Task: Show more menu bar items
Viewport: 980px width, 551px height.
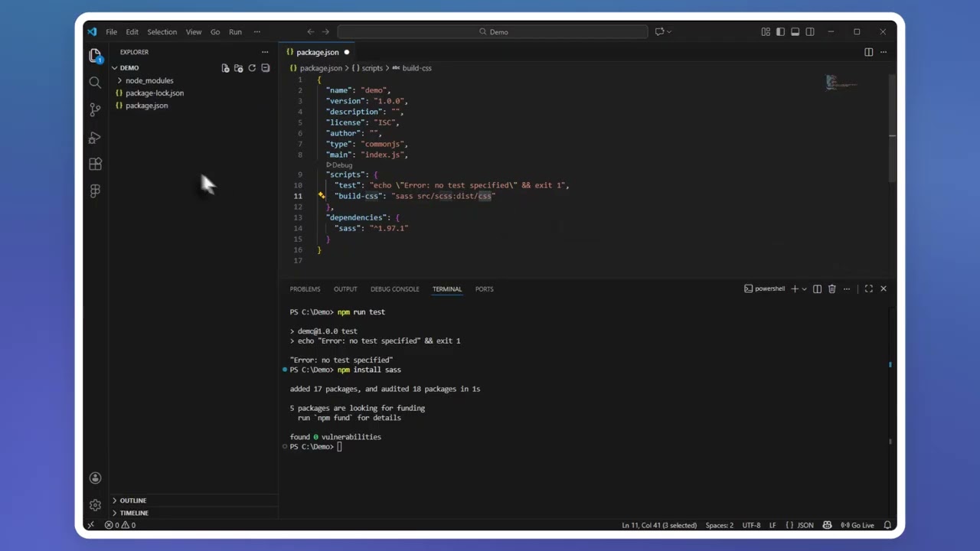Action: click(x=256, y=31)
